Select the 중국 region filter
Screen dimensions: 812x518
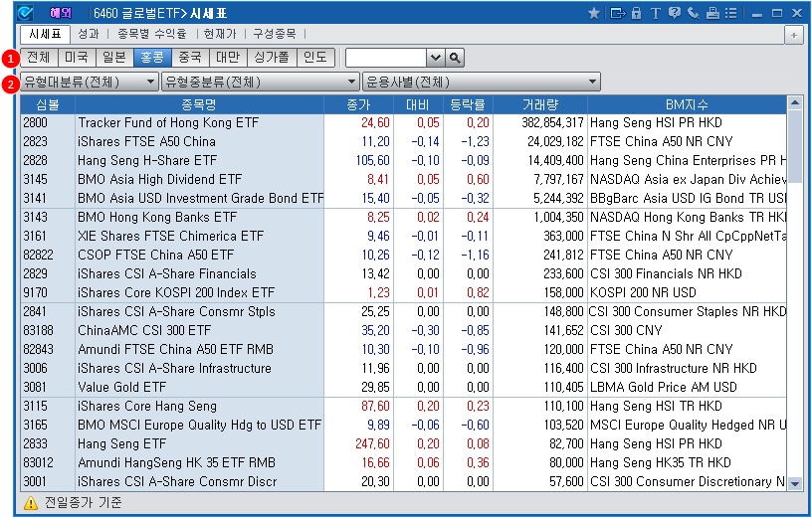pyautogui.click(x=190, y=57)
